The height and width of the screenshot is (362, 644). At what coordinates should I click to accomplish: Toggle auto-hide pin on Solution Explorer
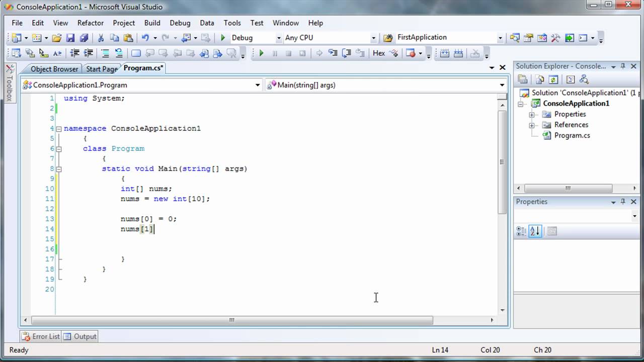[x=622, y=66]
